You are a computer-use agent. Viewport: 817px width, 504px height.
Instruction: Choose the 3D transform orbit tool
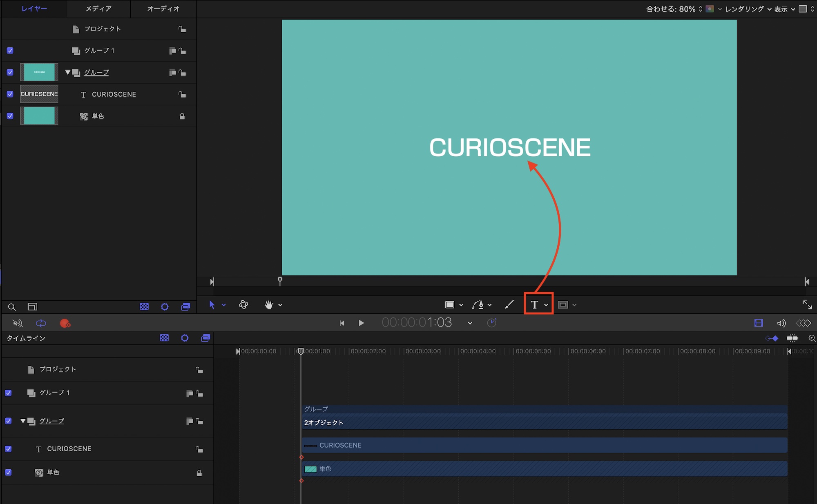point(243,305)
